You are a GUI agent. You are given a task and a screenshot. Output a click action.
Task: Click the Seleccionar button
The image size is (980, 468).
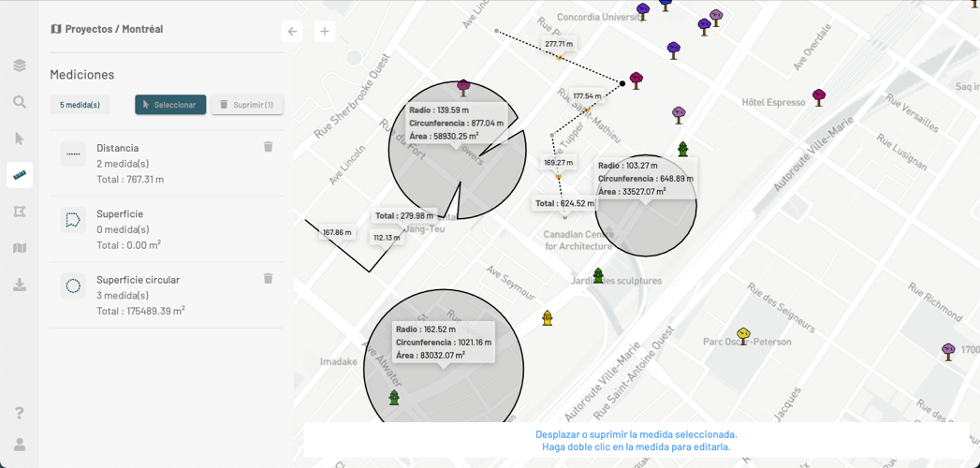pos(170,105)
